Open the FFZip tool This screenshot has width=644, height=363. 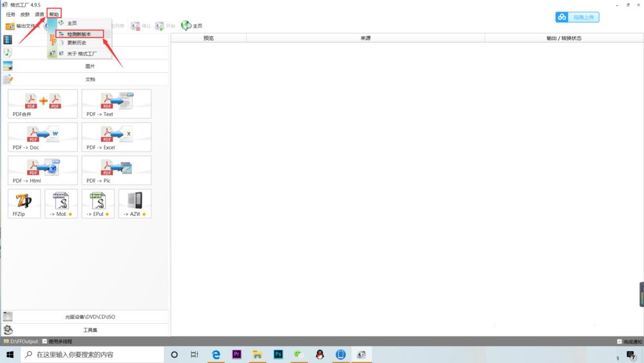click(24, 204)
